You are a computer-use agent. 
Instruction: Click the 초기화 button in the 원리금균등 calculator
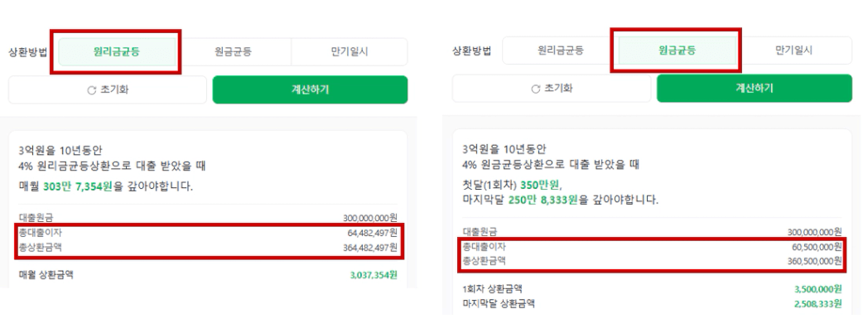(x=108, y=89)
